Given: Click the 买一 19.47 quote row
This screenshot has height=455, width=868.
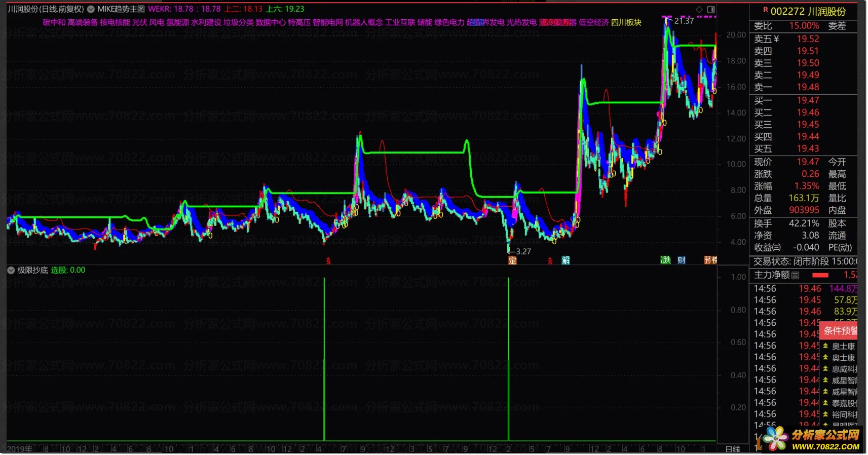Looking at the screenshot, I should (803, 100).
